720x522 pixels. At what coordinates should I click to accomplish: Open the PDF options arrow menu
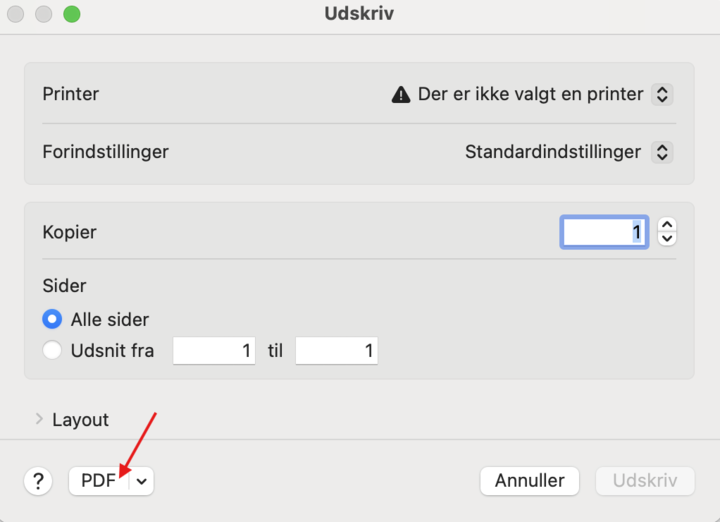[142, 481]
